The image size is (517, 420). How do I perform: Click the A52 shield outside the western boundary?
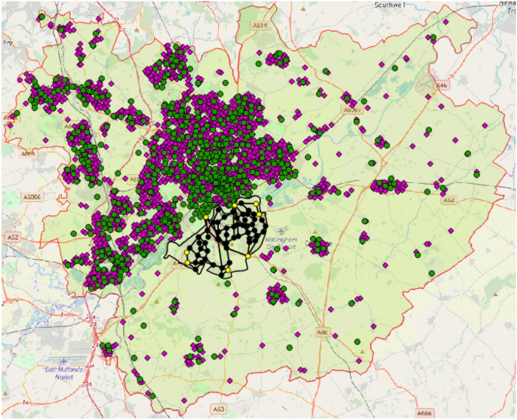pos(13,238)
